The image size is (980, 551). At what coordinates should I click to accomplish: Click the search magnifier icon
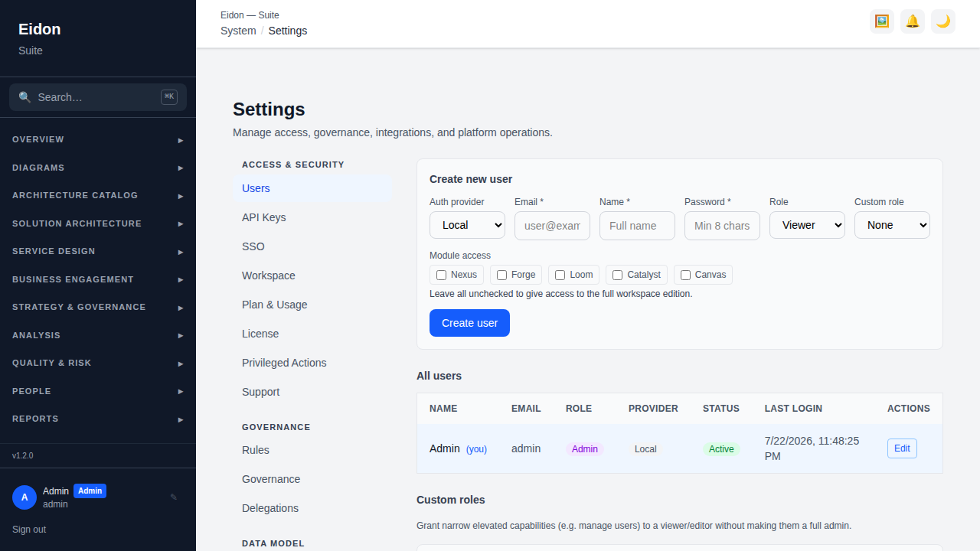click(x=24, y=97)
